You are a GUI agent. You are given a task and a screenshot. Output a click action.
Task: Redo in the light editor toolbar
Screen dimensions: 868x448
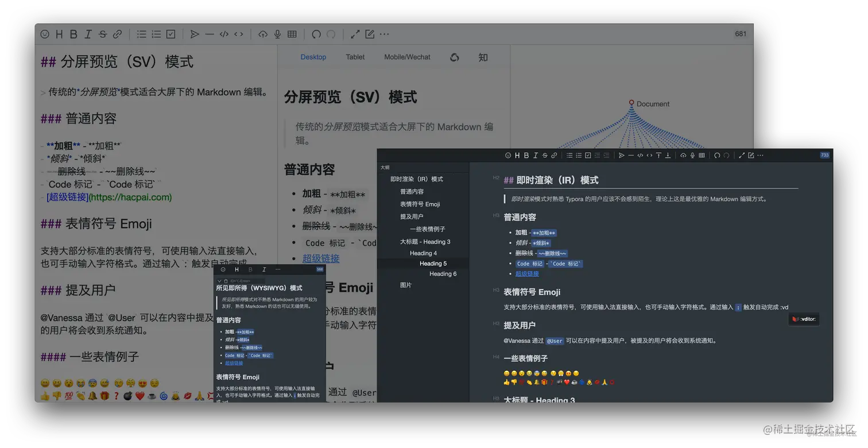click(331, 34)
